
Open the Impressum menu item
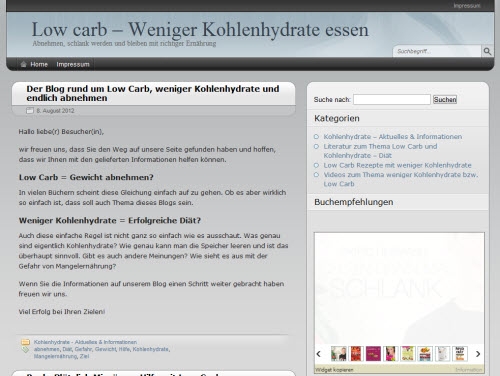click(x=73, y=64)
